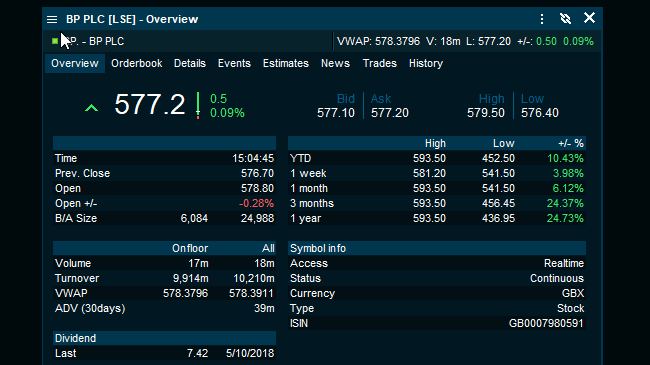Click the ISIN GB0007980591

pyautogui.click(x=546, y=323)
